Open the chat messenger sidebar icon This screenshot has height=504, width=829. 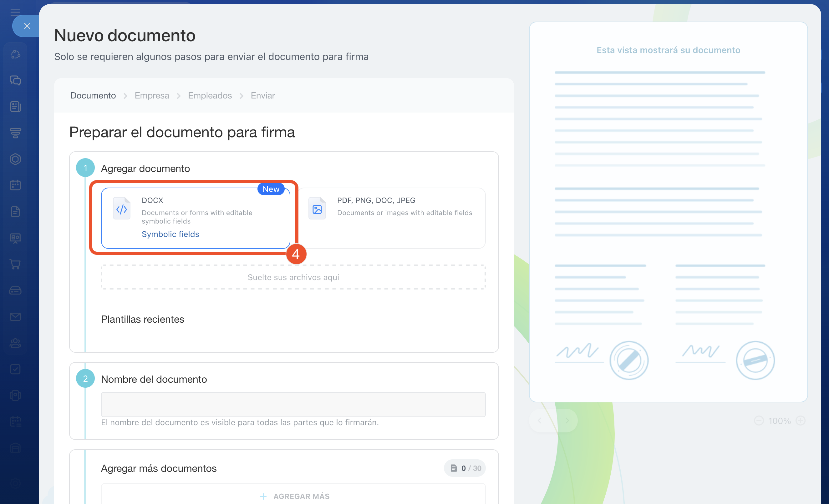15,80
